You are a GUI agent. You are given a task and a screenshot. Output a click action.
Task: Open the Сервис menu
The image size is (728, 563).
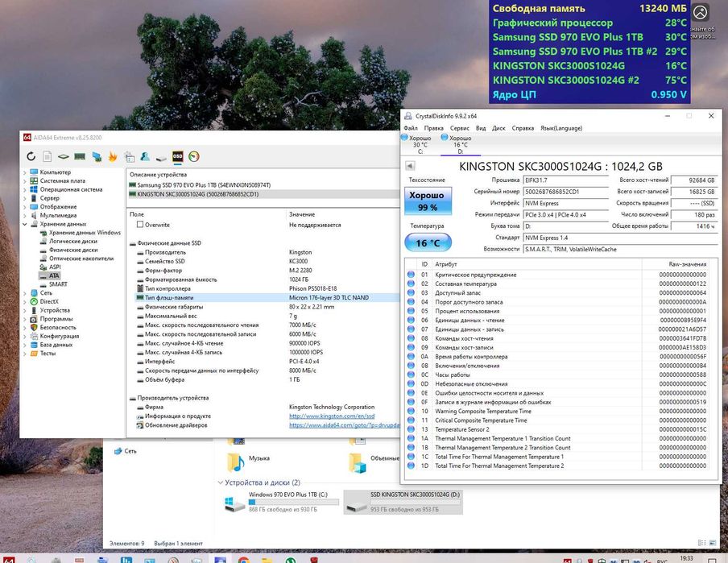tap(460, 128)
